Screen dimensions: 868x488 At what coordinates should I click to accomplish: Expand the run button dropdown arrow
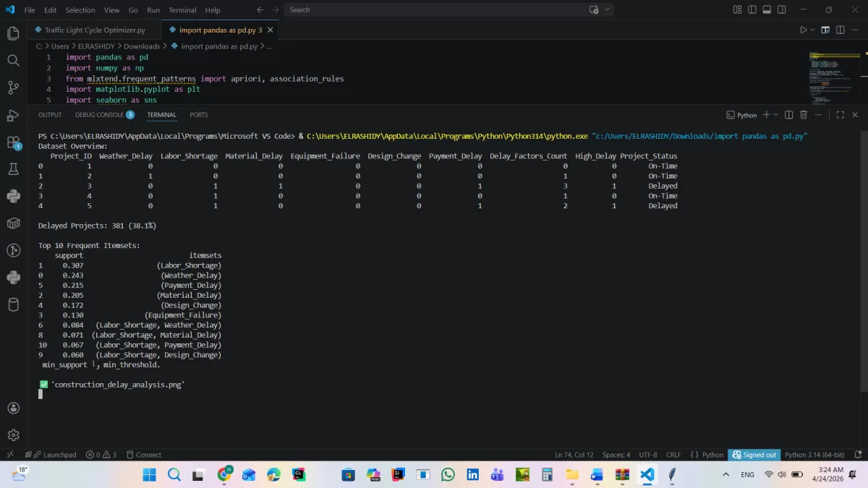(813, 30)
